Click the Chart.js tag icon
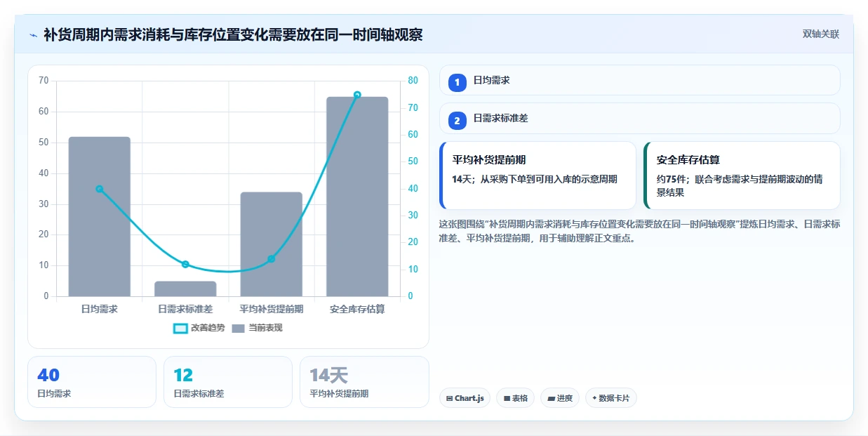Screen dimensions: 868x436 click(449, 398)
